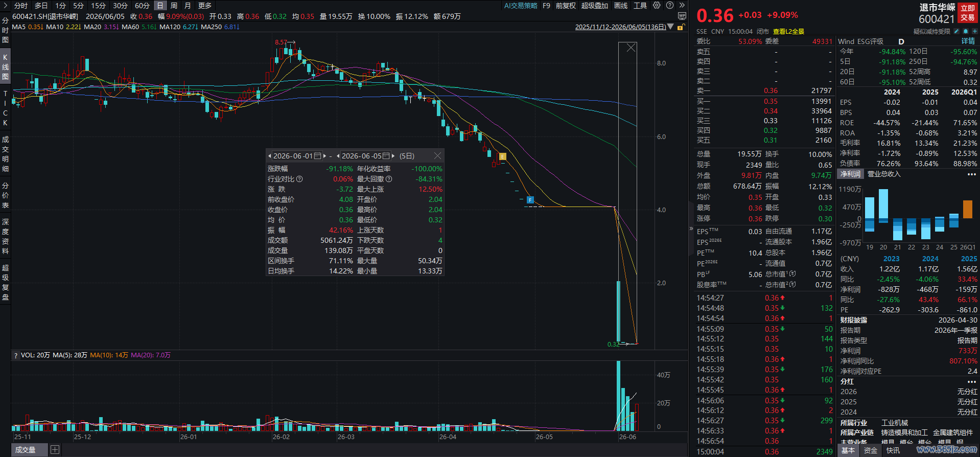980x457 pixels.
Task: Select the 月 monthly period
Action: pyautogui.click(x=188, y=6)
